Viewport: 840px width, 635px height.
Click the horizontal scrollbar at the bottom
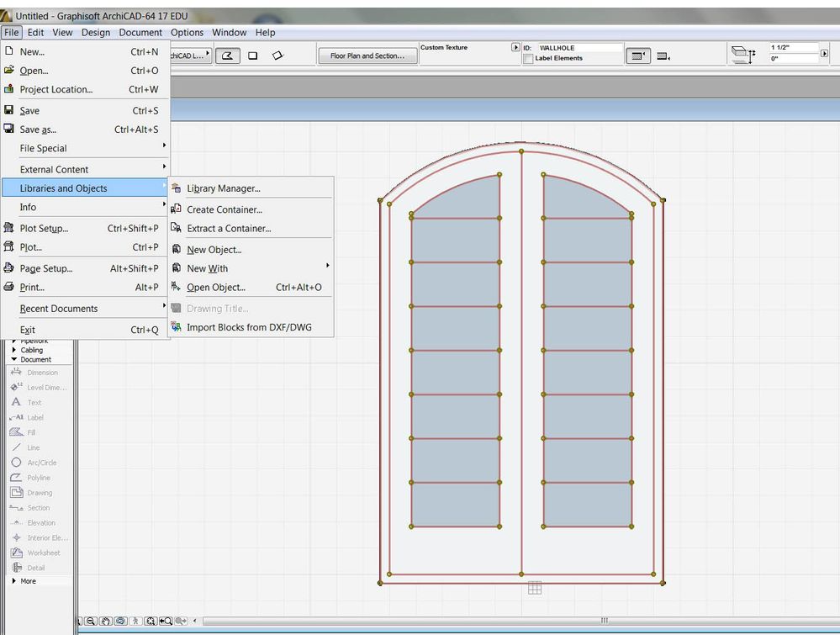pyautogui.click(x=505, y=622)
